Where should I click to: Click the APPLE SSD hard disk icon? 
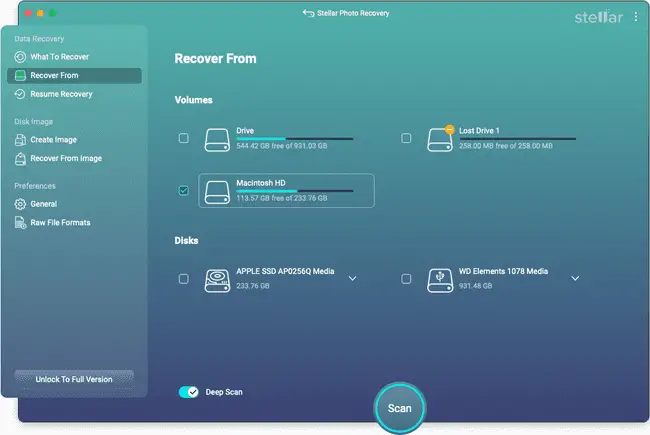click(217, 280)
